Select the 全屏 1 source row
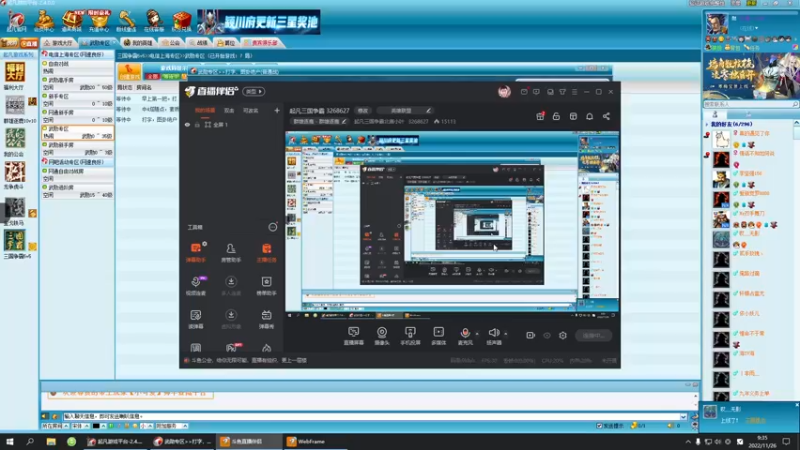 tap(232, 124)
